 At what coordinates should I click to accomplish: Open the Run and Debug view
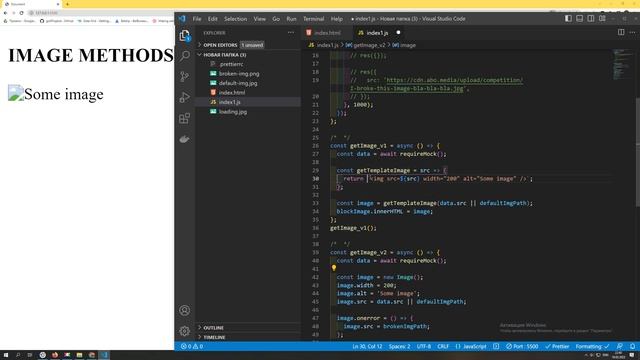coord(184,97)
